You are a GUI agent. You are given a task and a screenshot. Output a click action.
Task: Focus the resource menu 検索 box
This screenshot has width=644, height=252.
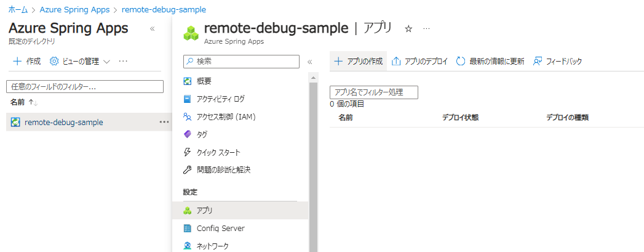[x=242, y=61]
